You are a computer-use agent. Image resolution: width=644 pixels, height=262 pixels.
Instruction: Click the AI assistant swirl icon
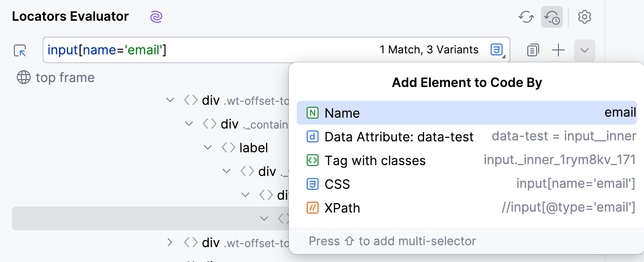click(x=156, y=17)
